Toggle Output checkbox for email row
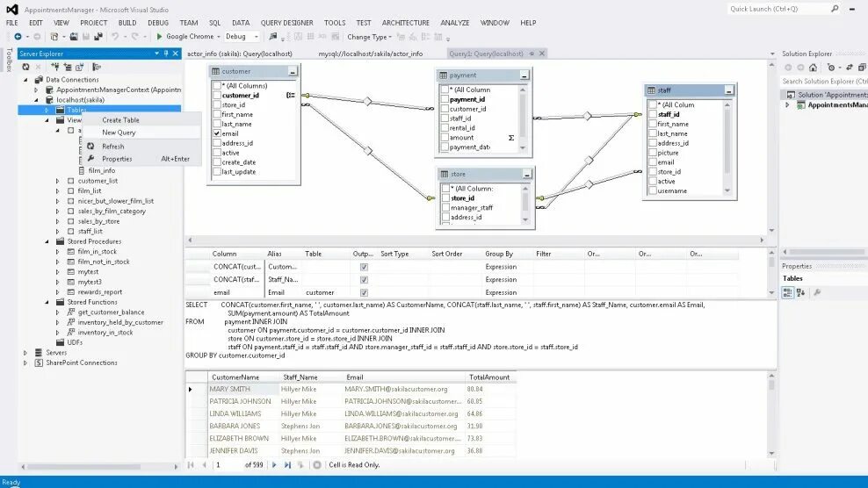 364,292
